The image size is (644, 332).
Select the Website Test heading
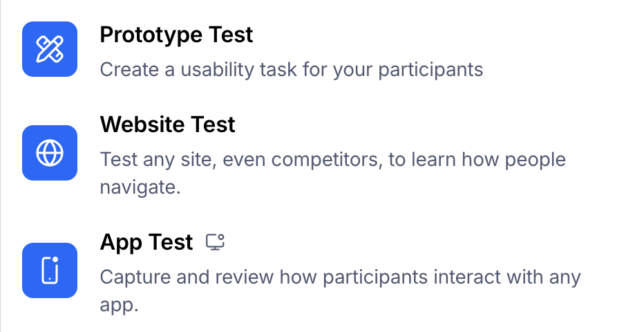(x=168, y=124)
